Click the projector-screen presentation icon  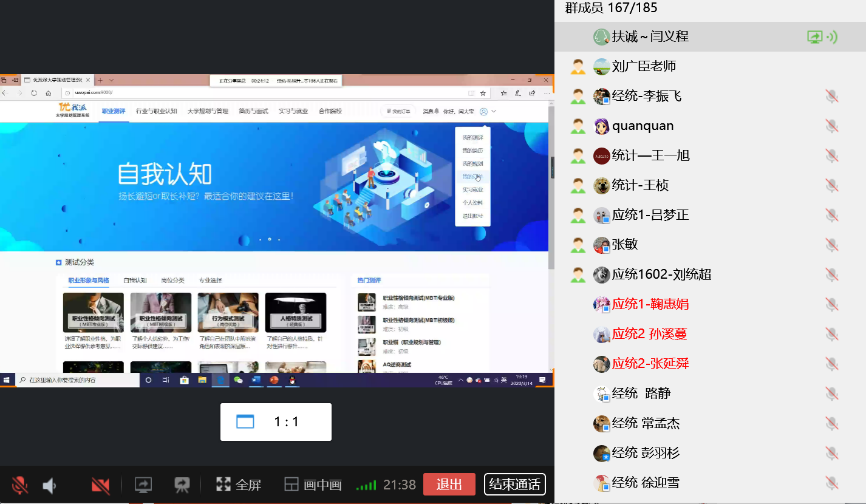click(x=181, y=485)
